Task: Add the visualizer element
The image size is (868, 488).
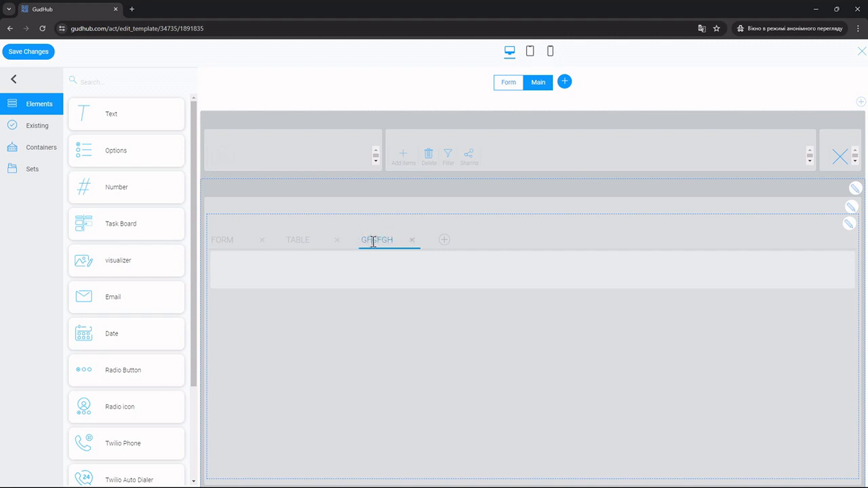Action: pos(126,260)
